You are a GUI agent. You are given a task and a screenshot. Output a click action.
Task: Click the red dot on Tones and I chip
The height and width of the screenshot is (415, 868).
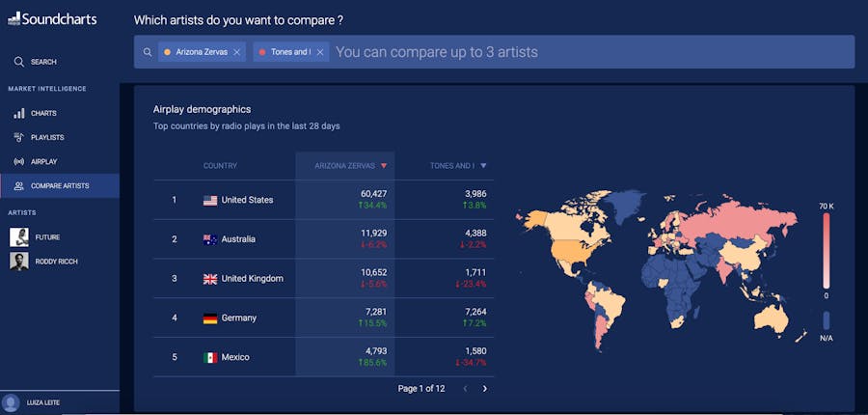[x=261, y=52]
